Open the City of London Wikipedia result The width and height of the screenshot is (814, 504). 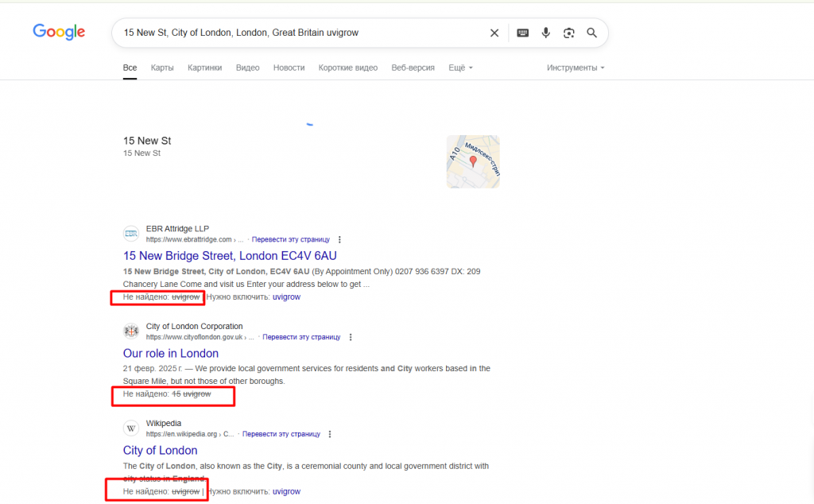pos(161,451)
